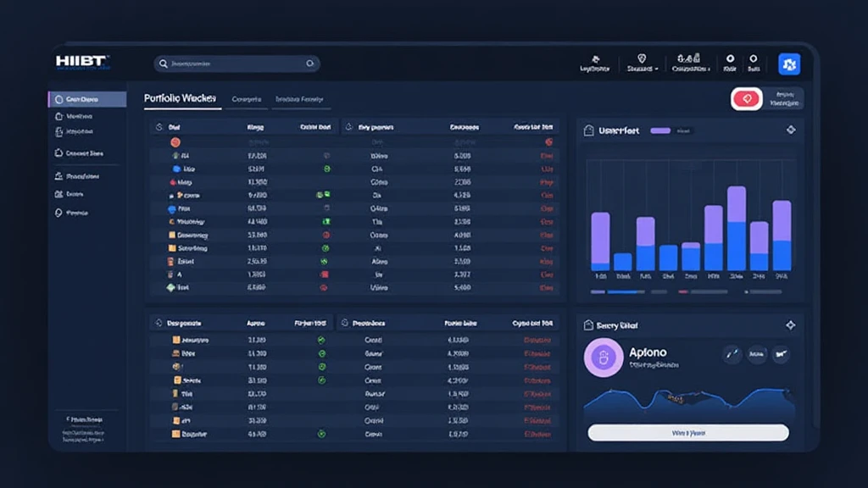
Task: Click the blue app icon at top right
Action: tap(788, 64)
